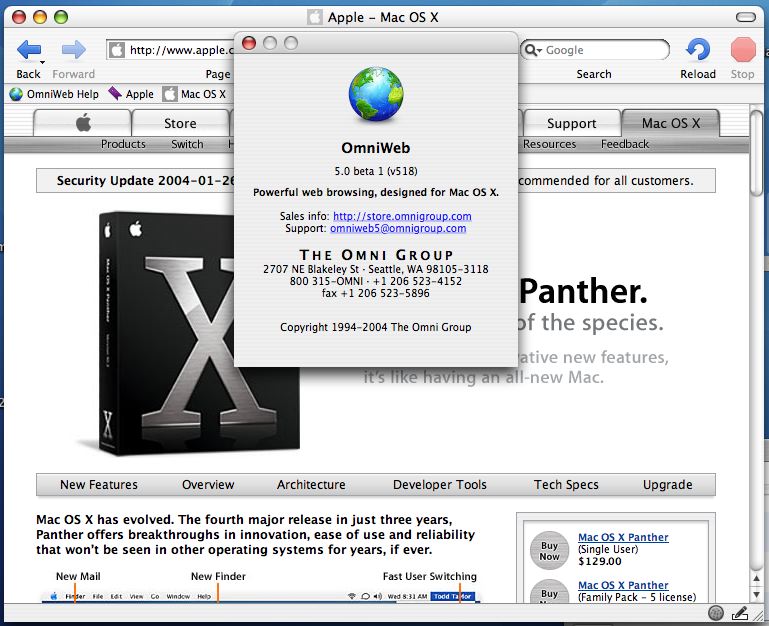769x626 pixels.
Task: Click the 'Copyright 1994-2004 The Omni Group' text
Action: pos(376,327)
